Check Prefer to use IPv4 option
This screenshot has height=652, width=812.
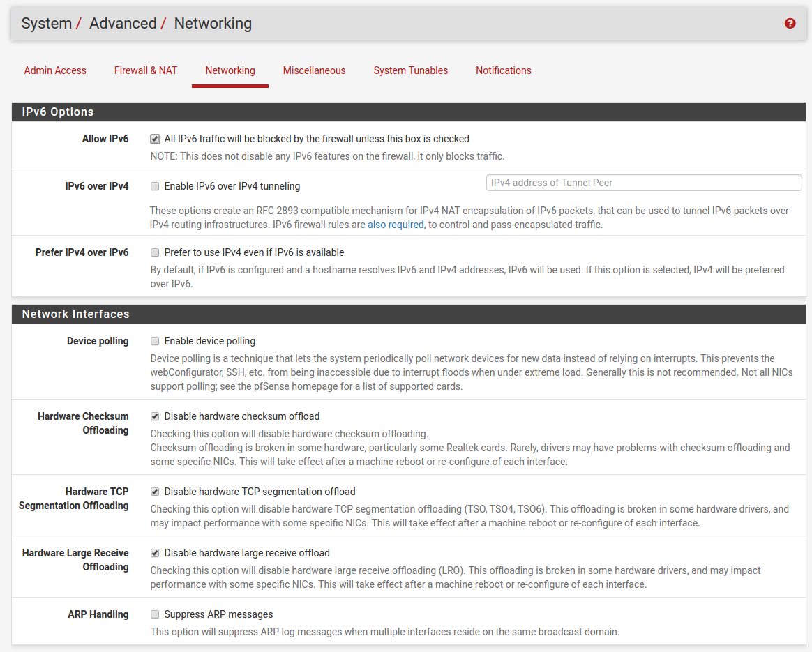coord(155,253)
